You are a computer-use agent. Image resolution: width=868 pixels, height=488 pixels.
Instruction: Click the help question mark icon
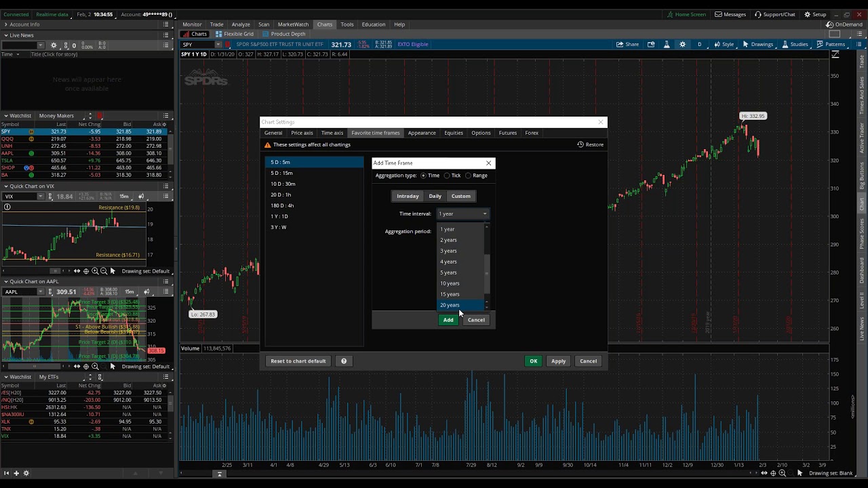[344, 361]
